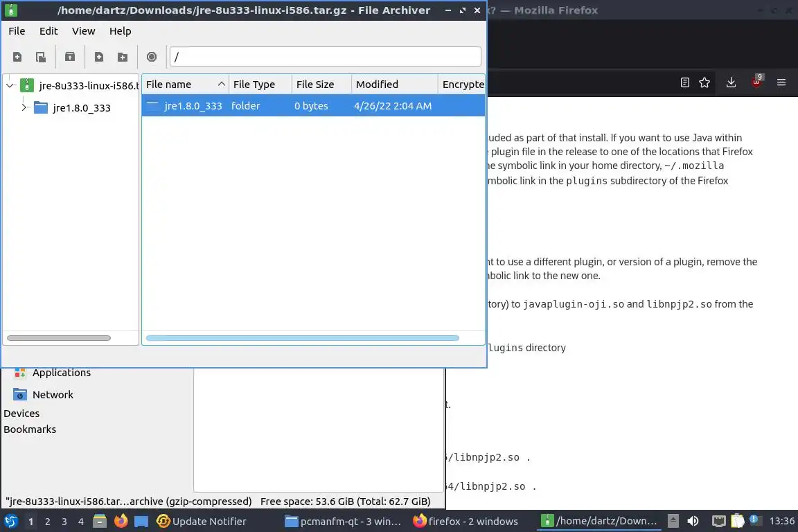
Task: Click the Bookmarks heading in pcmanfm sidebar
Action: pos(30,429)
